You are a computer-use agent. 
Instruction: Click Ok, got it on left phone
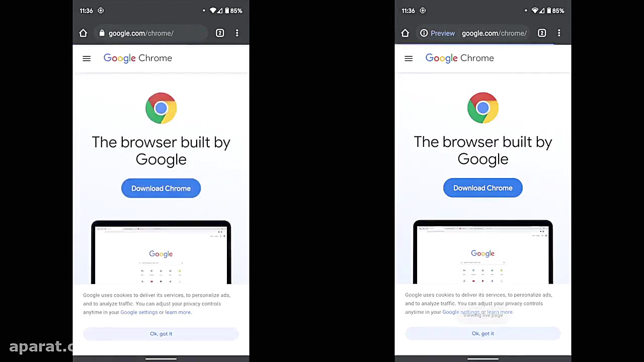(x=161, y=334)
